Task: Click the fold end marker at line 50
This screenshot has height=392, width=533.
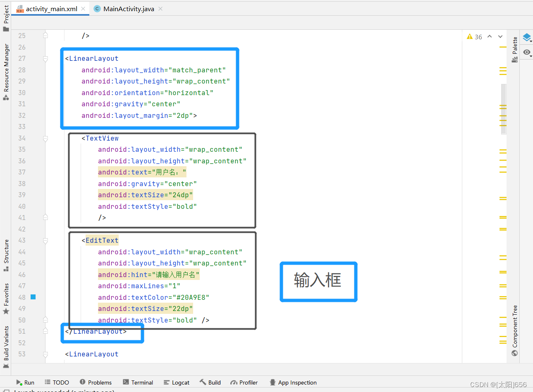Action: (x=45, y=320)
